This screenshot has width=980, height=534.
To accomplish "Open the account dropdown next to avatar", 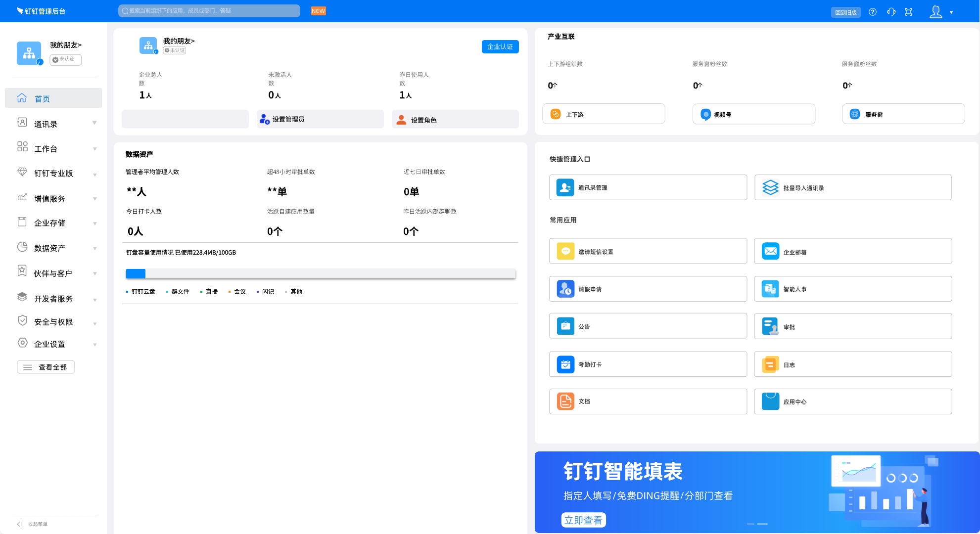I will pos(951,11).
